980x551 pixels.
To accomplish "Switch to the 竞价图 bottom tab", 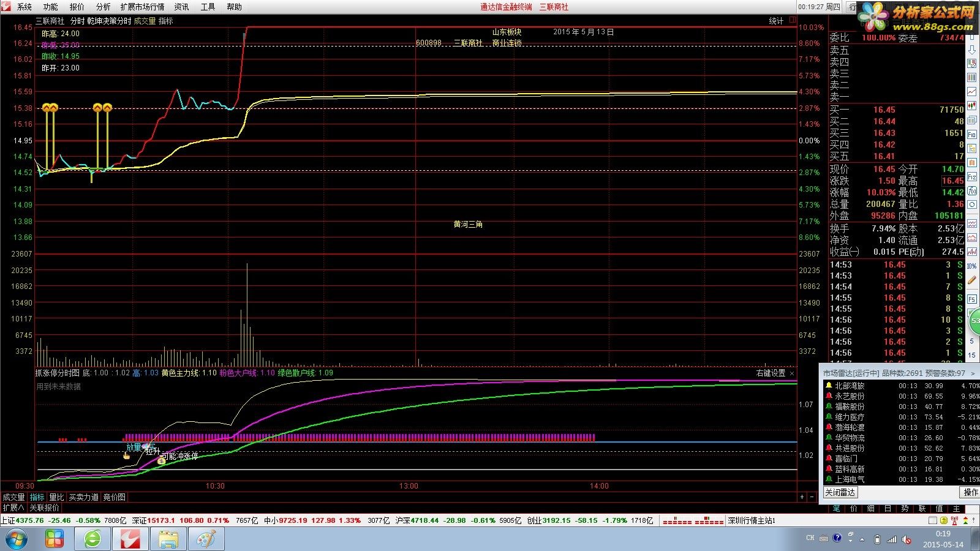I will tap(114, 497).
